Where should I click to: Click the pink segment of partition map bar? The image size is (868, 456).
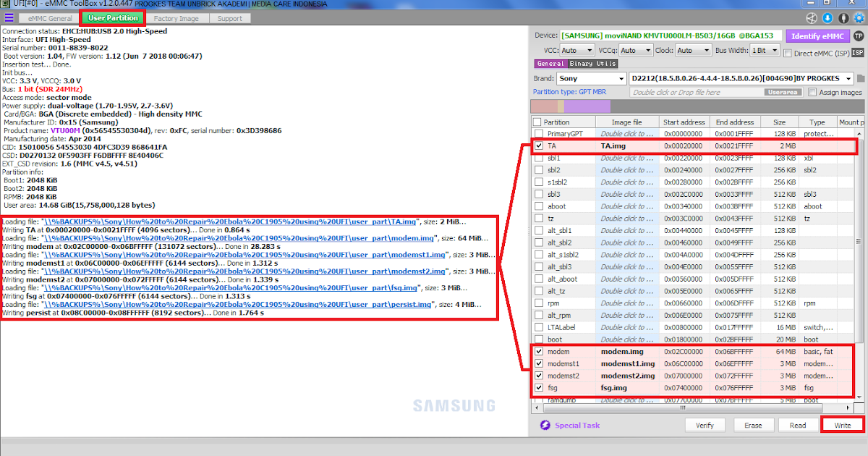(543, 106)
